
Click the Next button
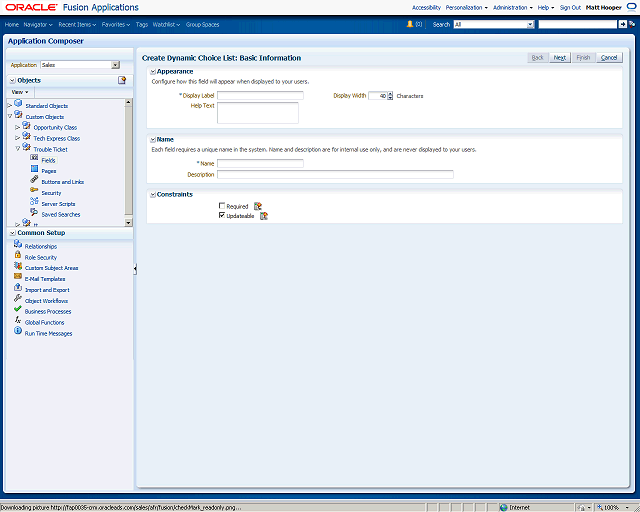pos(560,58)
